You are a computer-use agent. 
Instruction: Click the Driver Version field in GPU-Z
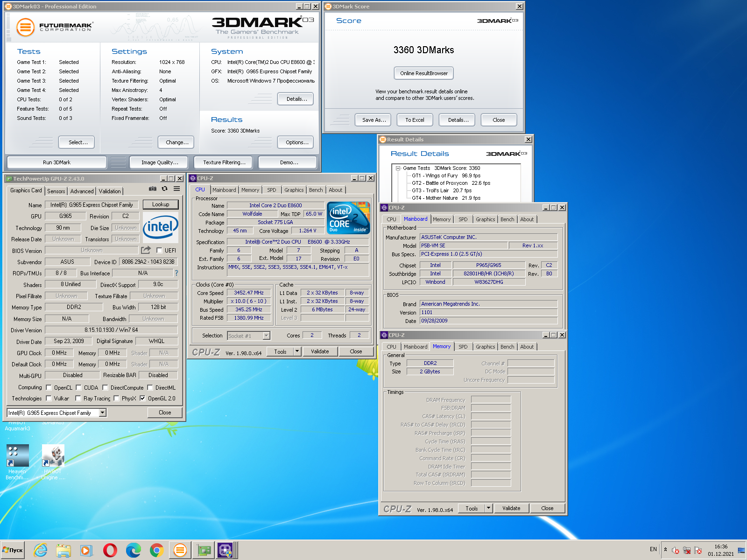pos(111,330)
